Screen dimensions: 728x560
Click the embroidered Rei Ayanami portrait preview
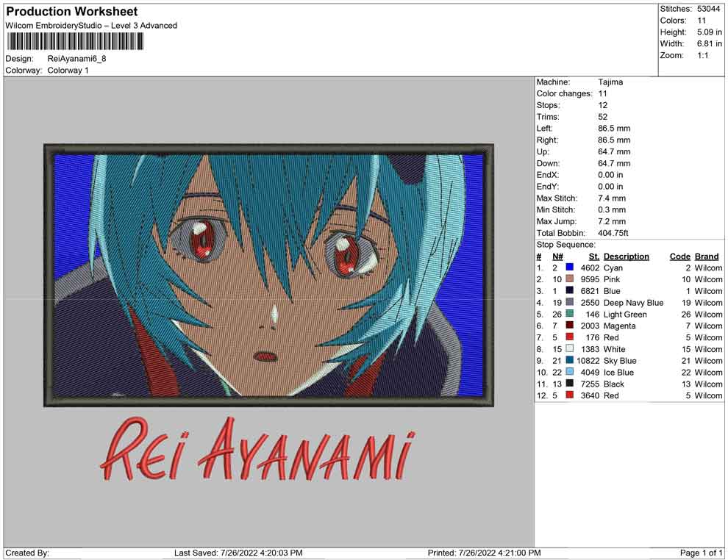[x=269, y=274]
